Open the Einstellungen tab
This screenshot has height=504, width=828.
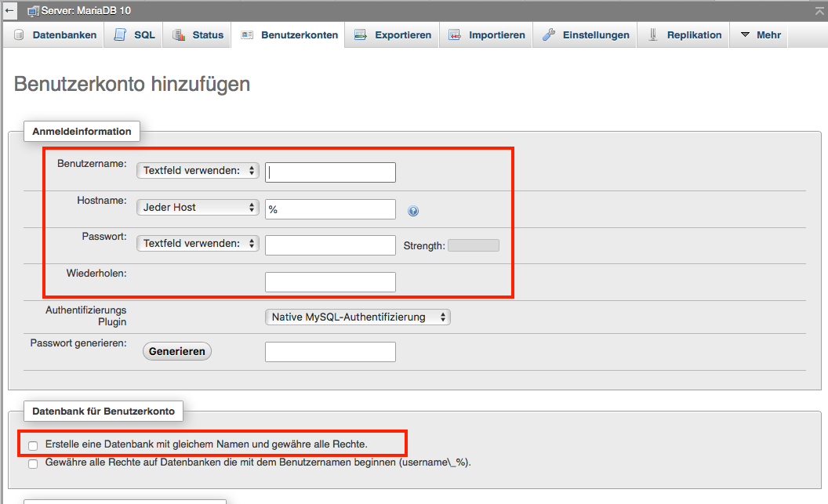pyautogui.click(x=586, y=35)
